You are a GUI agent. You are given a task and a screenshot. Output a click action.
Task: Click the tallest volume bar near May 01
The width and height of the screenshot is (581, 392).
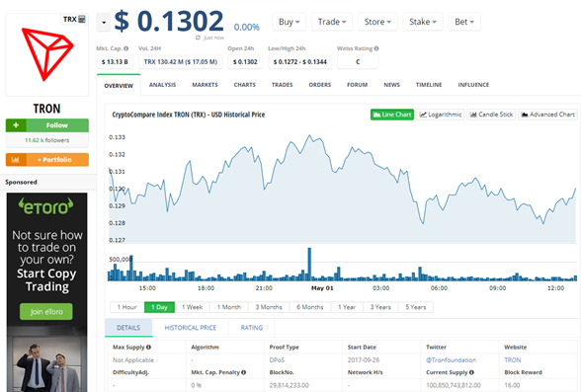[309, 265]
